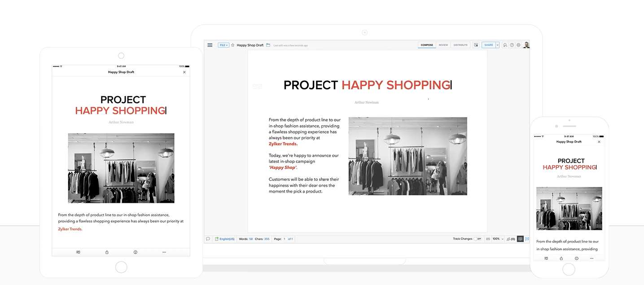Screen dimensions: 644x285
Task: Click the tablet's Arthur Newman author text
Action: click(121, 122)
